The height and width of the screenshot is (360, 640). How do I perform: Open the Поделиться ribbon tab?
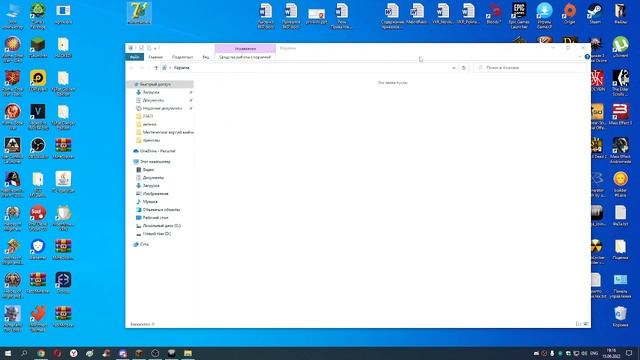point(182,57)
